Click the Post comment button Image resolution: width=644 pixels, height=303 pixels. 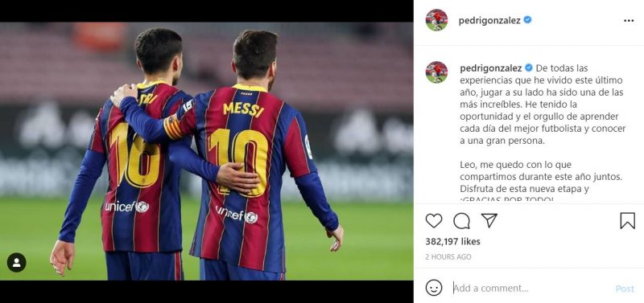coord(625,289)
